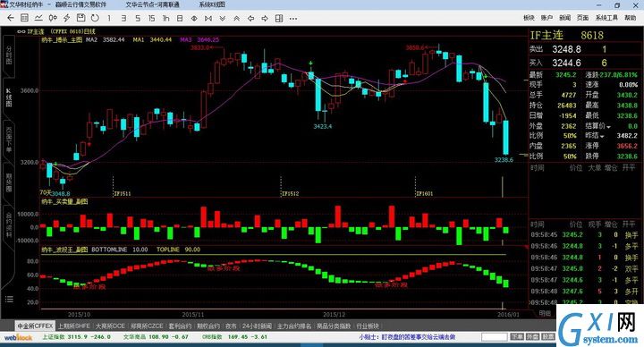Select the 大商所DCE exchange tab
This screenshot has width=644, height=347.
[110, 326]
